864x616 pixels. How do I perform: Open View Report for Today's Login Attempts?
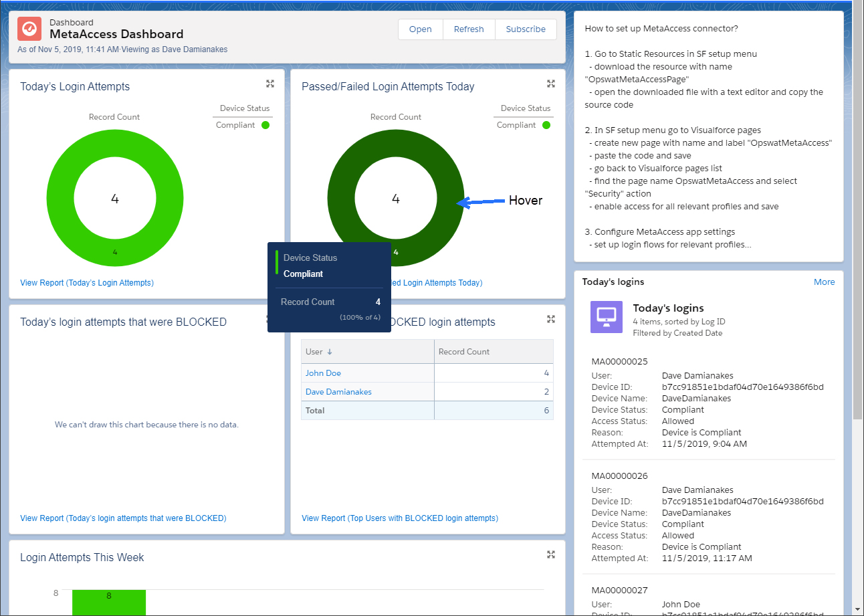(x=87, y=283)
